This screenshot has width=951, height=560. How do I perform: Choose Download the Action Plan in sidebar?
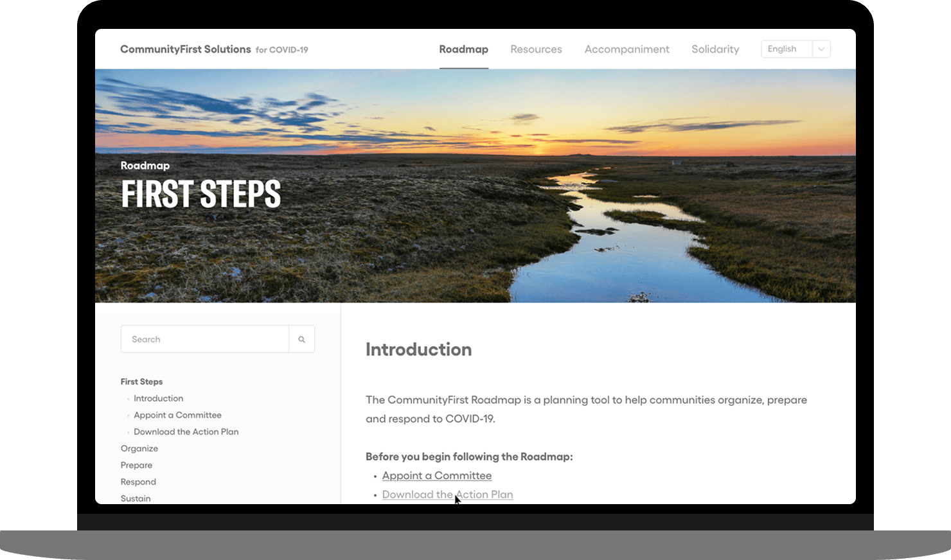tap(186, 432)
